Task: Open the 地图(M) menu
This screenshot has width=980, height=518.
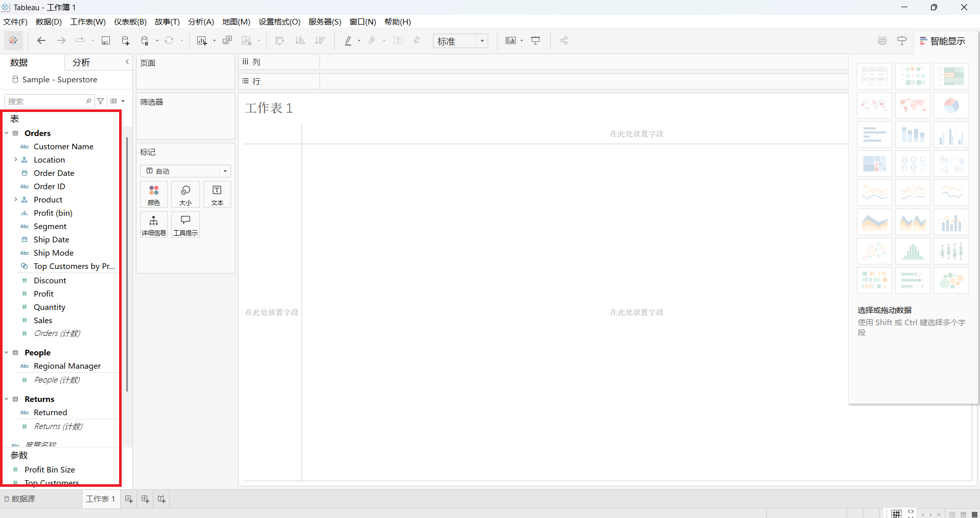Action: pyautogui.click(x=236, y=21)
